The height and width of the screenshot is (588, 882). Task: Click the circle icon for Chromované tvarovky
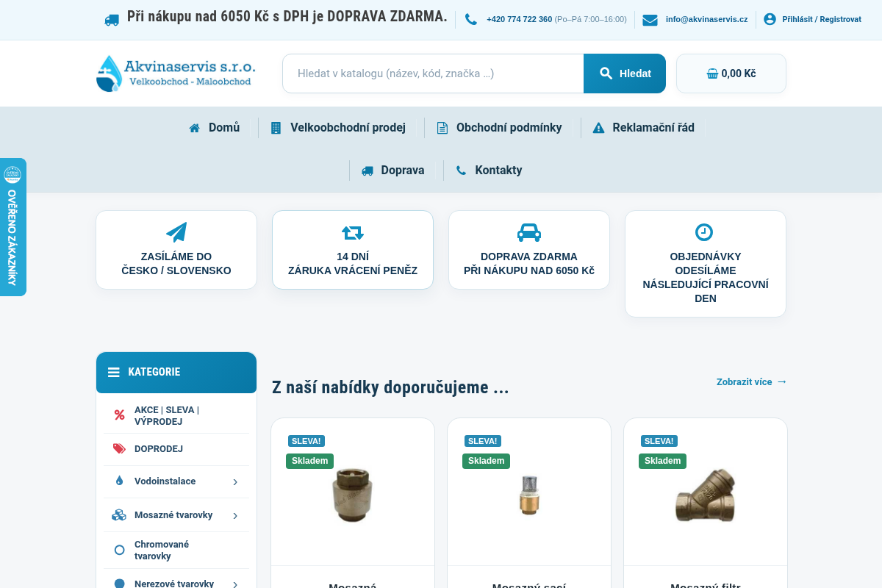point(119,550)
